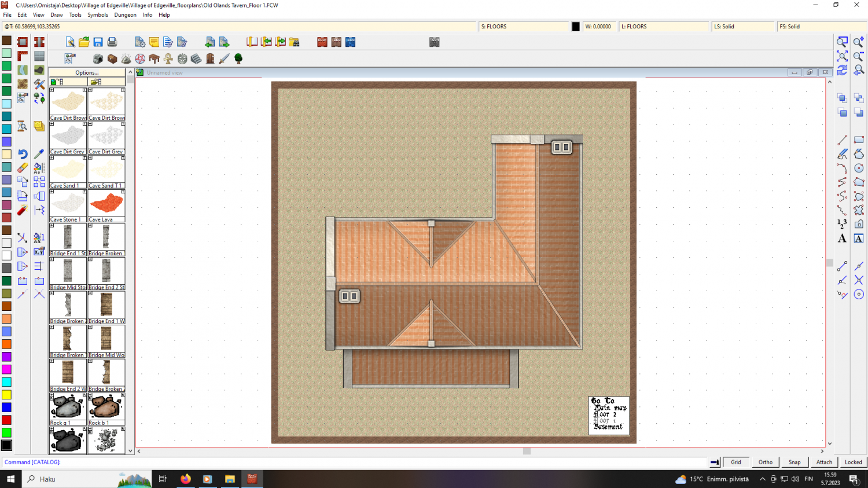The width and height of the screenshot is (868, 488).
Task: Open the Info menu
Action: 148,15
